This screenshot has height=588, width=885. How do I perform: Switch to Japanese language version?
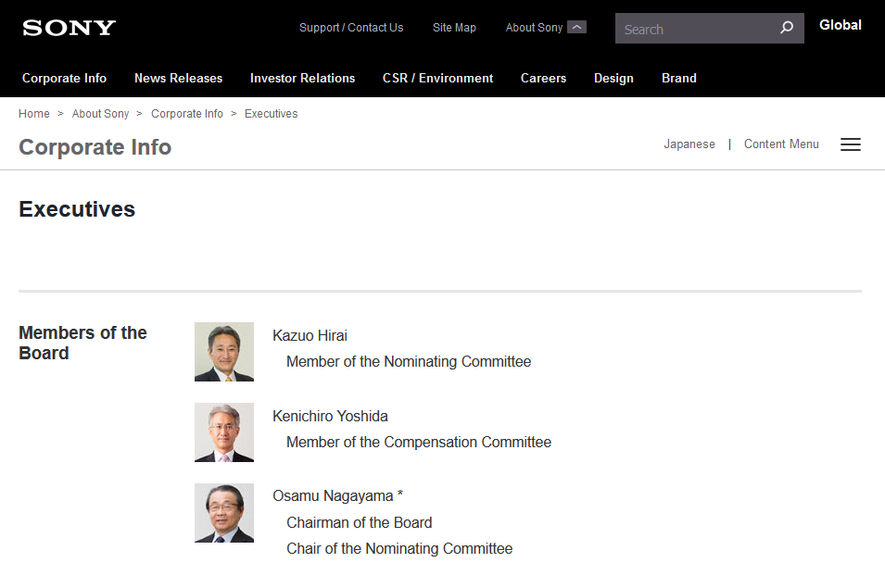click(689, 144)
